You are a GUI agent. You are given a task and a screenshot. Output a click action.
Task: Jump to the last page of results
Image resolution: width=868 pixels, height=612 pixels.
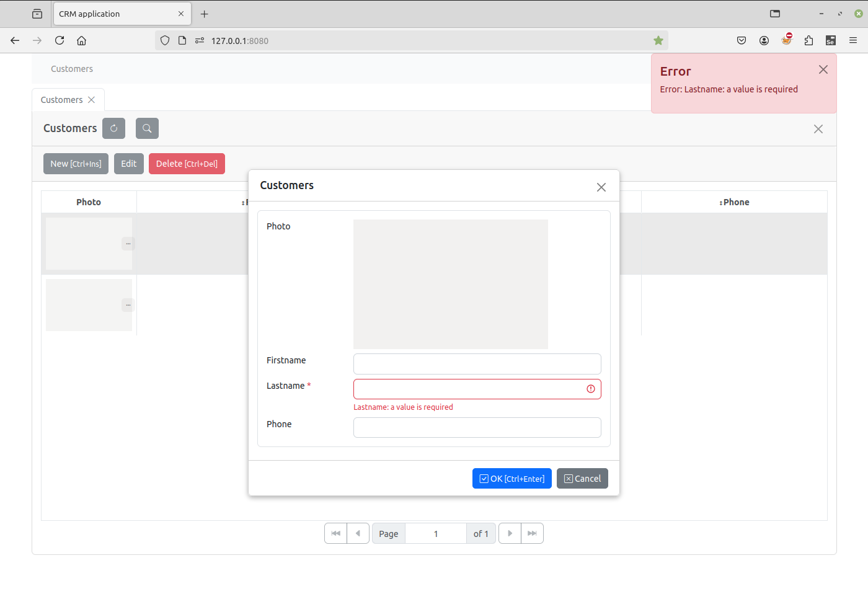532,533
